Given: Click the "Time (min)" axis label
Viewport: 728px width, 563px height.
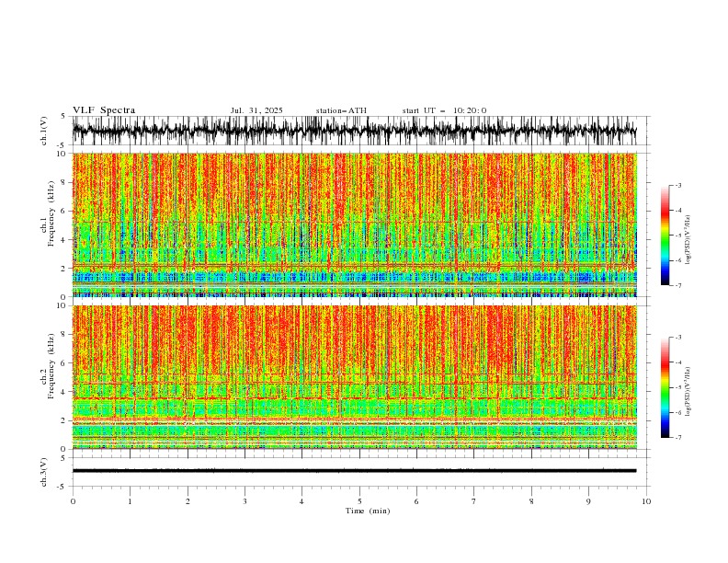Looking at the screenshot, I should (368, 511).
